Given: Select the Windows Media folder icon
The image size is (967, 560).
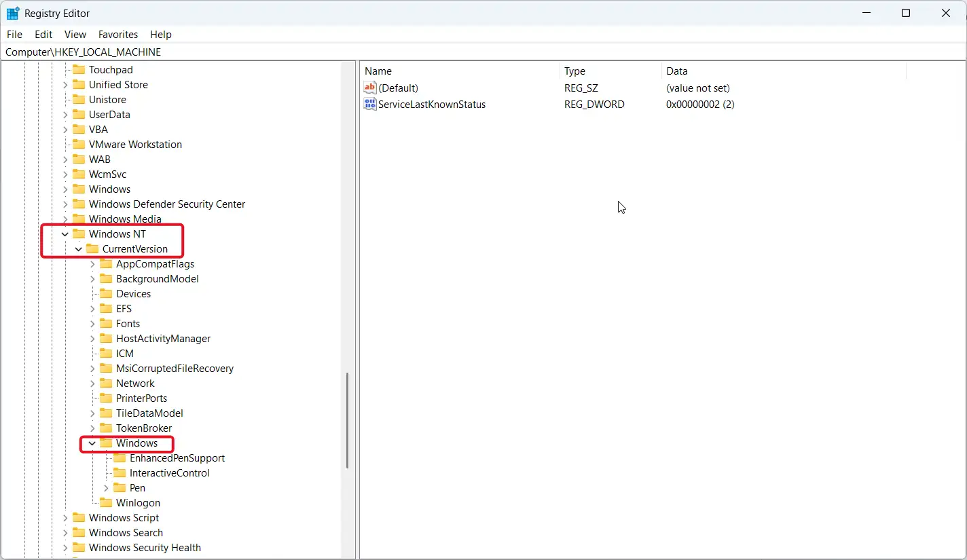Looking at the screenshot, I should [x=79, y=219].
